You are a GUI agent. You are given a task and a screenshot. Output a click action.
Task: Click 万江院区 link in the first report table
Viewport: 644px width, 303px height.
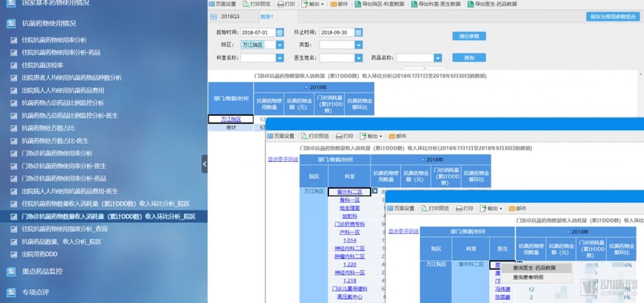230,119
